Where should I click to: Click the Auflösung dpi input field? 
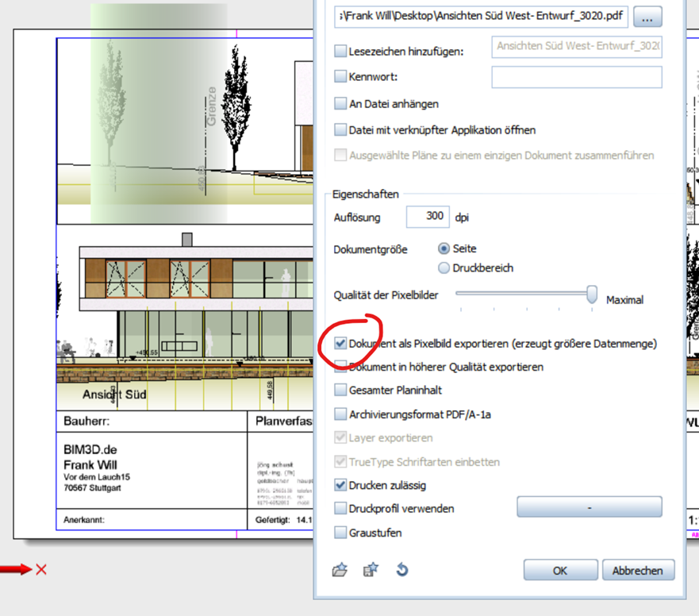click(428, 217)
